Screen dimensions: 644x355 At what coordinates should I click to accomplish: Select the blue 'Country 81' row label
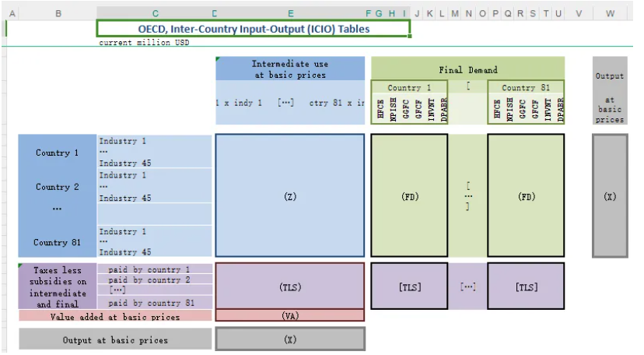pos(57,242)
